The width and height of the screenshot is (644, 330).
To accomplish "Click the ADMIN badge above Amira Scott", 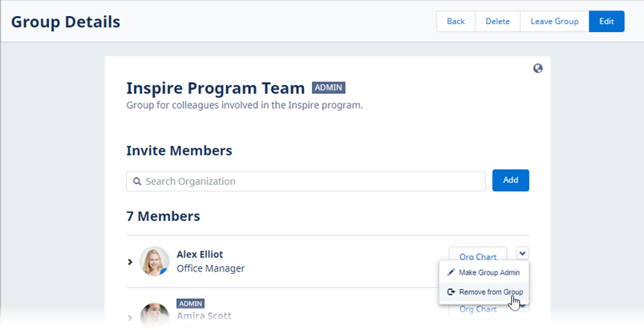I will [x=190, y=304].
